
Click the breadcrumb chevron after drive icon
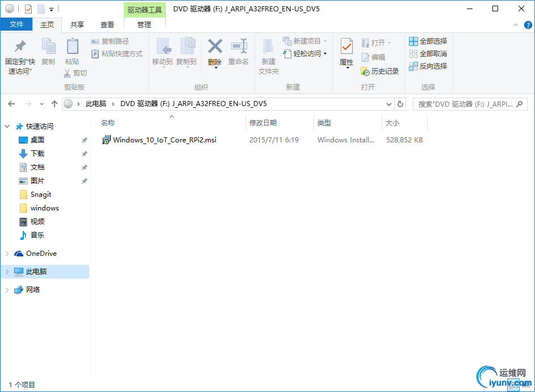tap(78, 104)
